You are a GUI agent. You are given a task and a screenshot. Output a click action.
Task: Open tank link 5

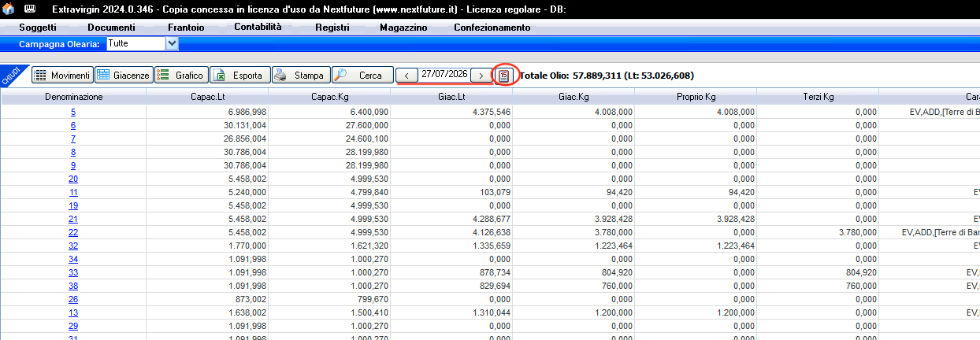pos(73,113)
